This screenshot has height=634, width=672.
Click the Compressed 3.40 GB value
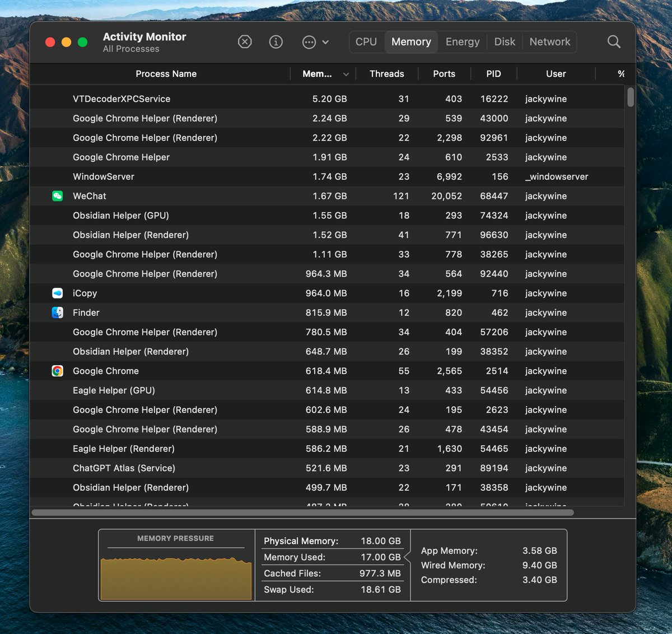(540, 580)
